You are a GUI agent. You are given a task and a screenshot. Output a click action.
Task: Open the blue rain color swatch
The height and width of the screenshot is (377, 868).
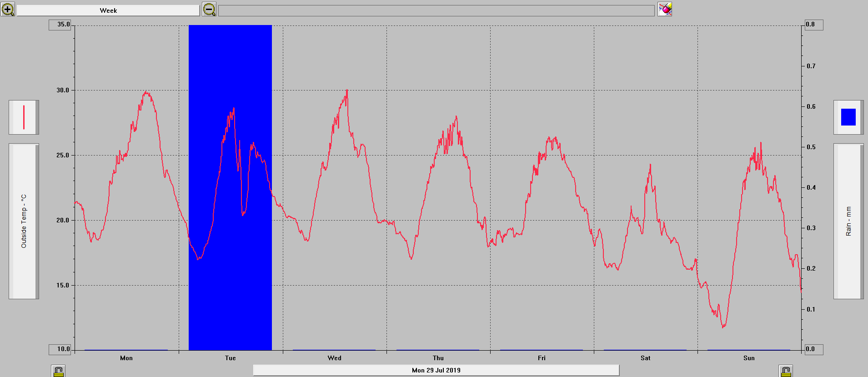click(x=848, y=117)
